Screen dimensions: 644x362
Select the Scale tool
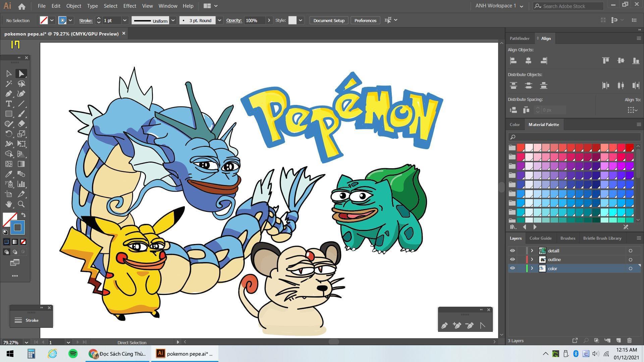coord(21,134)
